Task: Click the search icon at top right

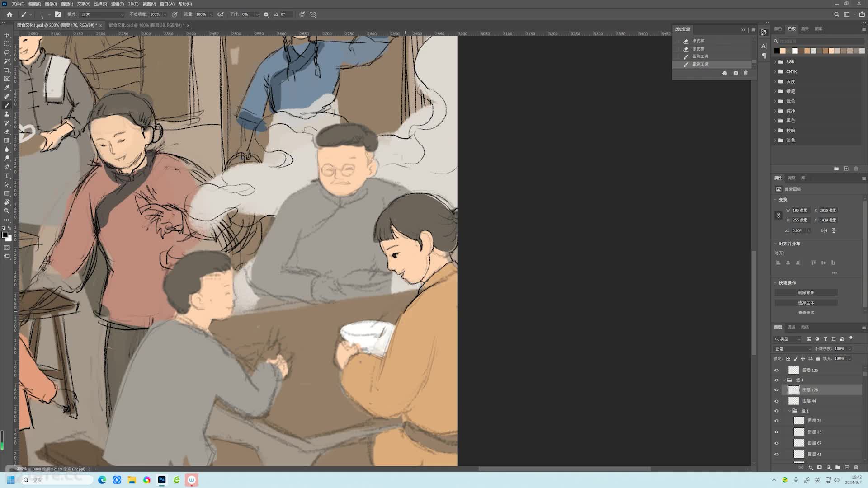Action: tap(836, 14)
